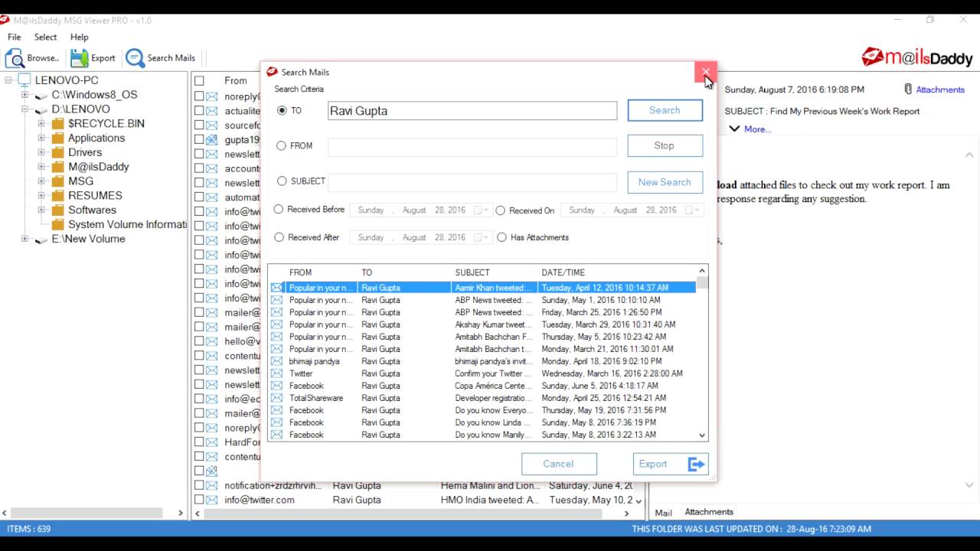Viewport: 980px width, 551px height.
Task: Click results list scroll down arrow
Action: [x=702, y=435]
